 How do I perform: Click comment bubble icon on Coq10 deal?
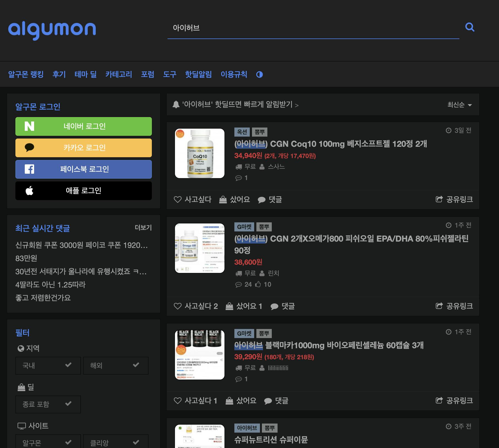pos(262,200)
